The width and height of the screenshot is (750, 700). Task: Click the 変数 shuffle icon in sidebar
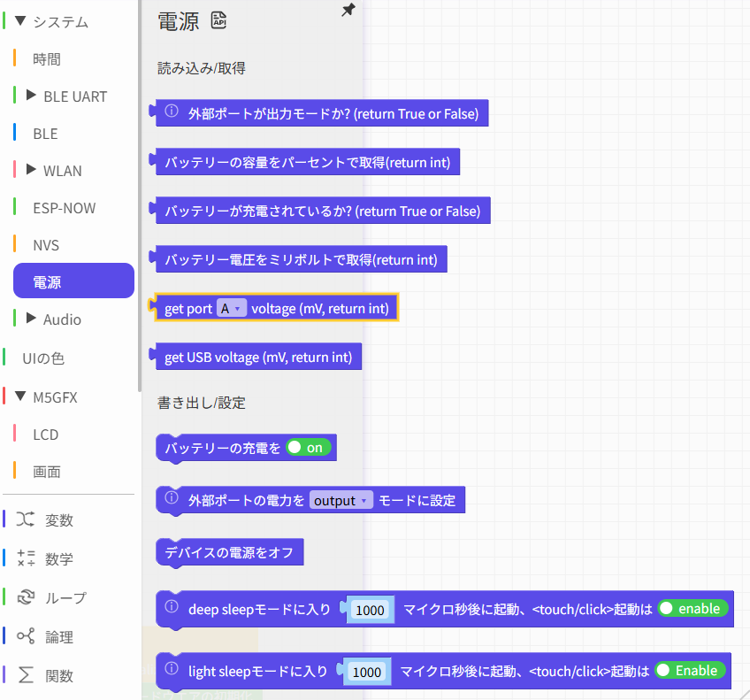26,519
